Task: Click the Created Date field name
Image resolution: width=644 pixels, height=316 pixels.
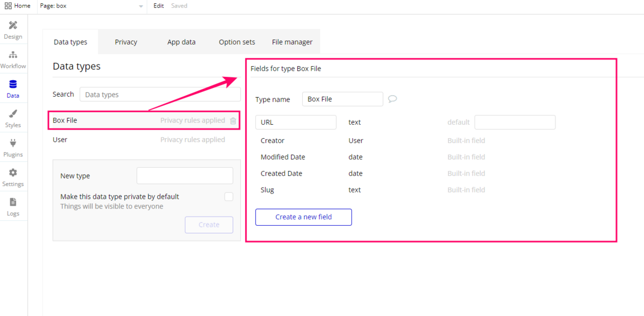Action: point(281,174)
